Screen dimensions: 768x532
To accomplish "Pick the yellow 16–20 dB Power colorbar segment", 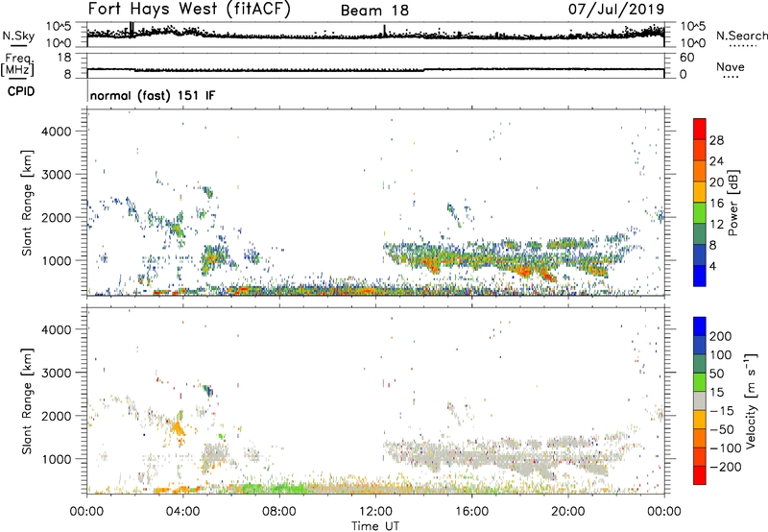I will pos(700,191).
